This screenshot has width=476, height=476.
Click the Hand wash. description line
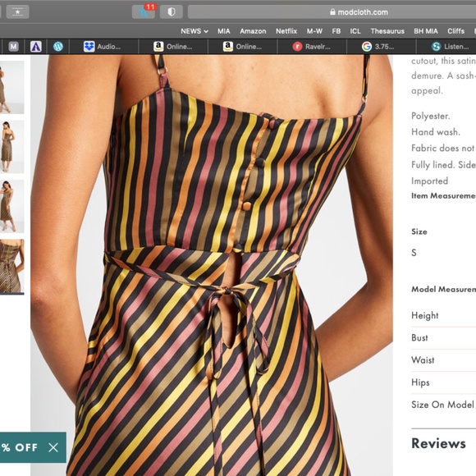click(436, 132)
